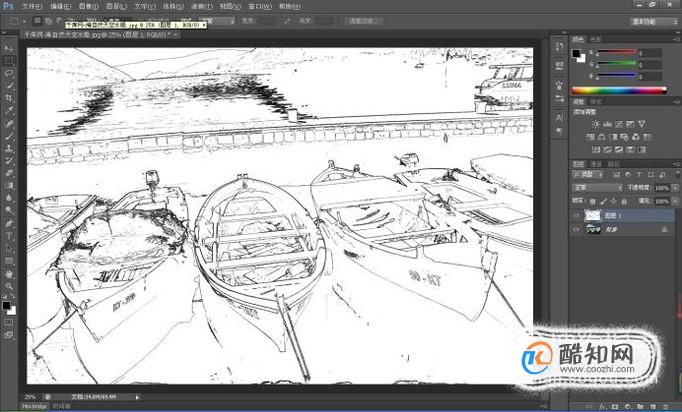Open the 图层 (Layer) menu

(x=116, y=7)
